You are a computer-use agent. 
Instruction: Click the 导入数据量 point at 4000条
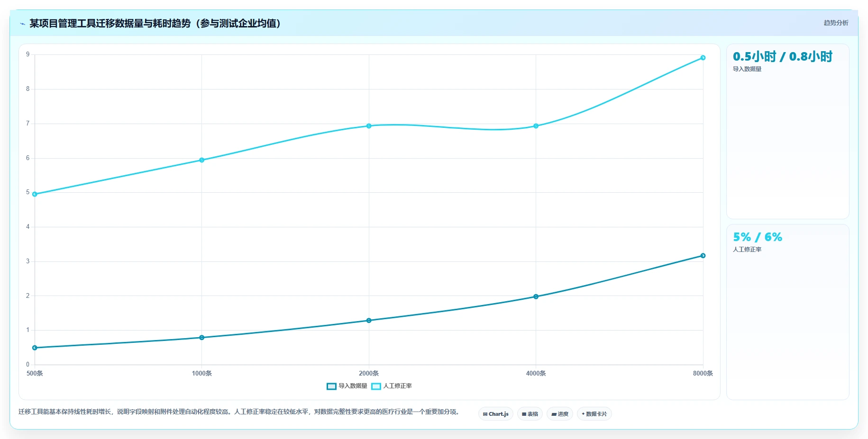tap(536, 296)
